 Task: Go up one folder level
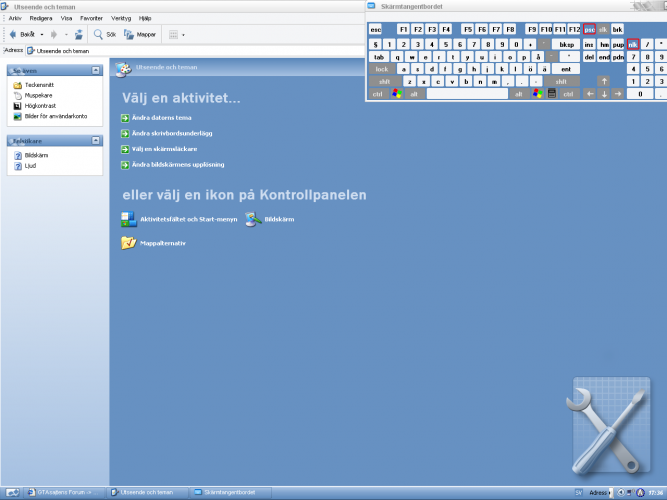[x=79, y=34]
